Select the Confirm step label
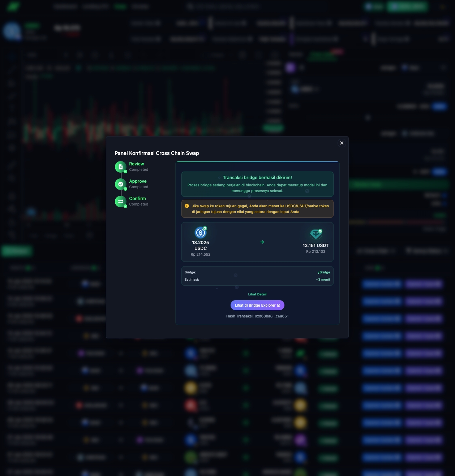 click(137, 199)
